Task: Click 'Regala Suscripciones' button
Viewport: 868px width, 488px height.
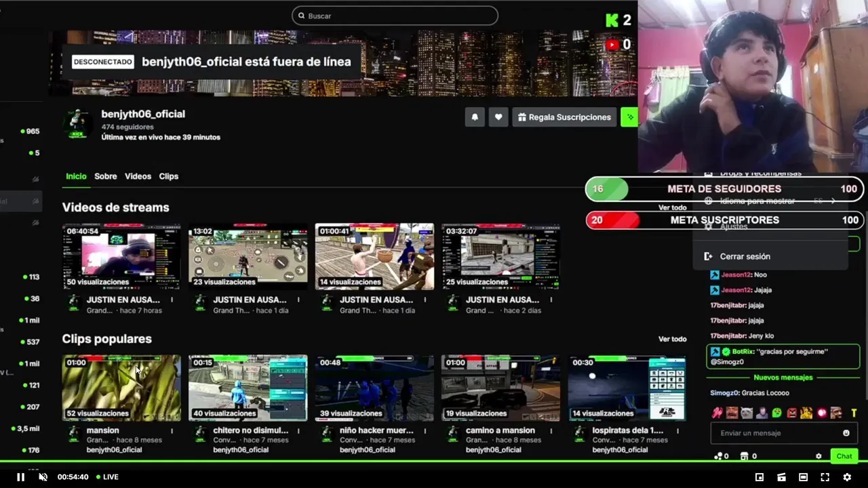Action: click(564, 117)
